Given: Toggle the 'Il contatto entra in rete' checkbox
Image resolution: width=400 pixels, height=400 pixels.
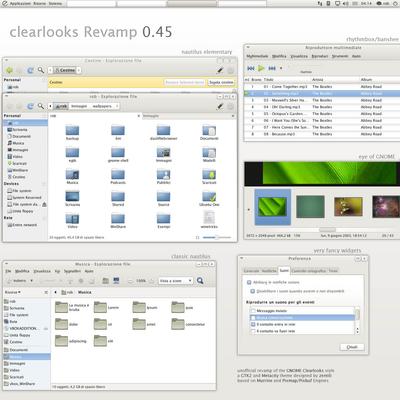Looking at the screenshot, I should click(253, 324).
